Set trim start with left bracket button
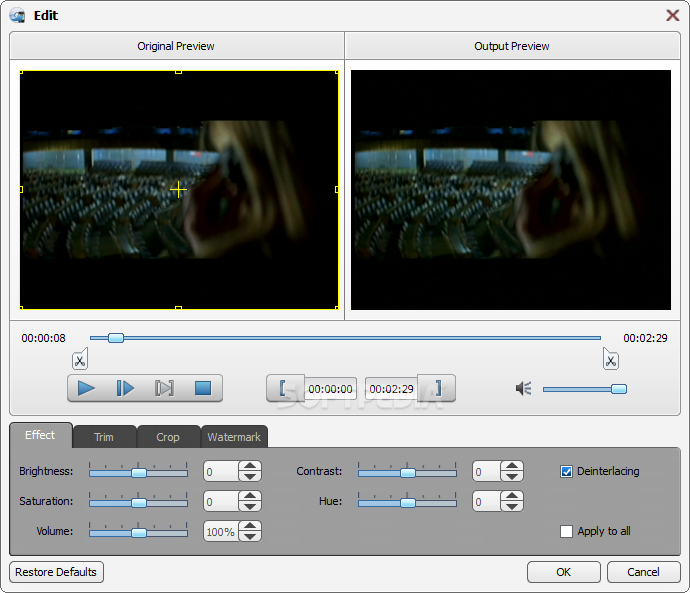This screenshot has width=690, height=593. pyautogui.click(x=285, y=388)
